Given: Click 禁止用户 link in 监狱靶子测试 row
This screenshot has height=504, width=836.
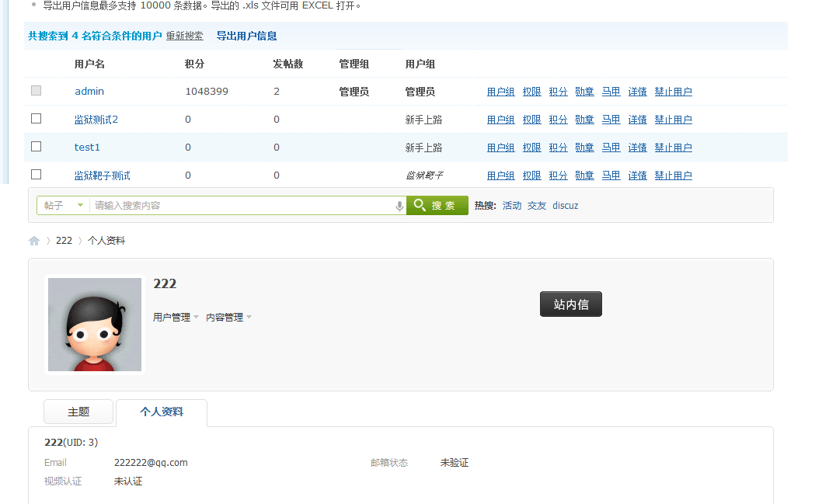Looking at the screenshot, I should point(674,176).
